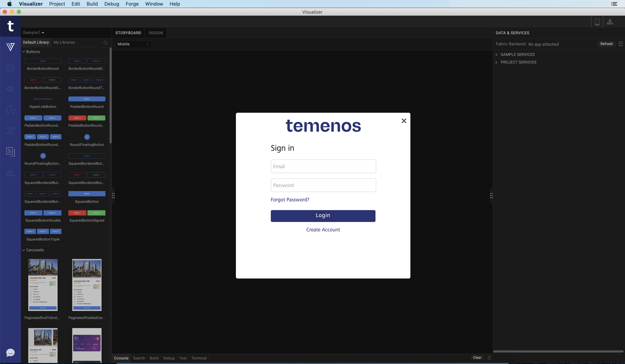Open the Apple menu
The image size is (625, 364).
point(9,4)
